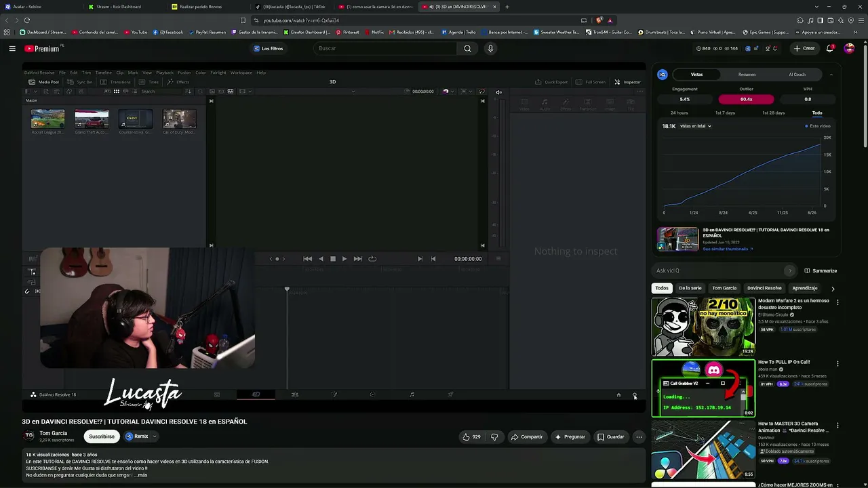Open Brave Shields lion icon
The image size is (868, 488).
coord(600,20)
